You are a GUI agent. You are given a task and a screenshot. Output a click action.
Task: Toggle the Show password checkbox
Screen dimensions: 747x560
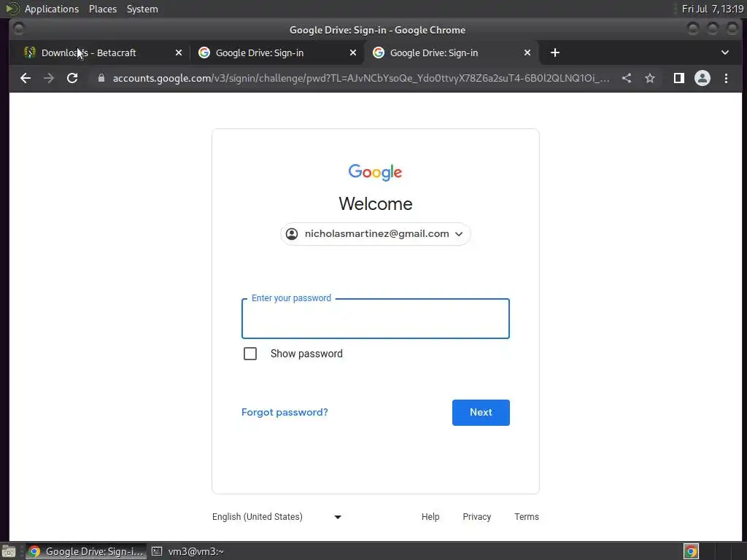click(x=250, y=354)
